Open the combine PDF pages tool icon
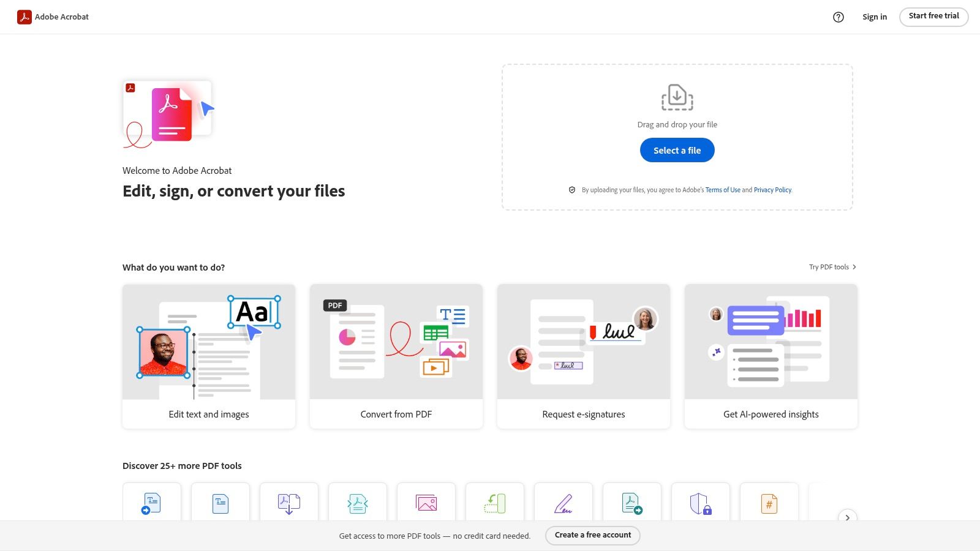 (x=289, y=503)
